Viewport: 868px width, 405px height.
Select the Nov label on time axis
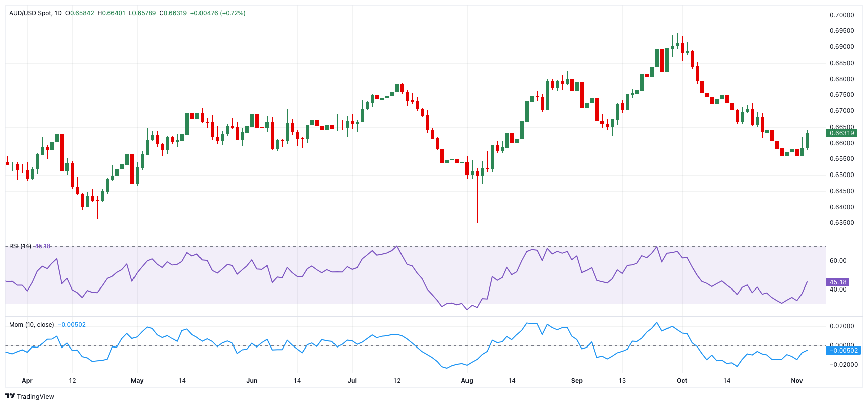796,381
